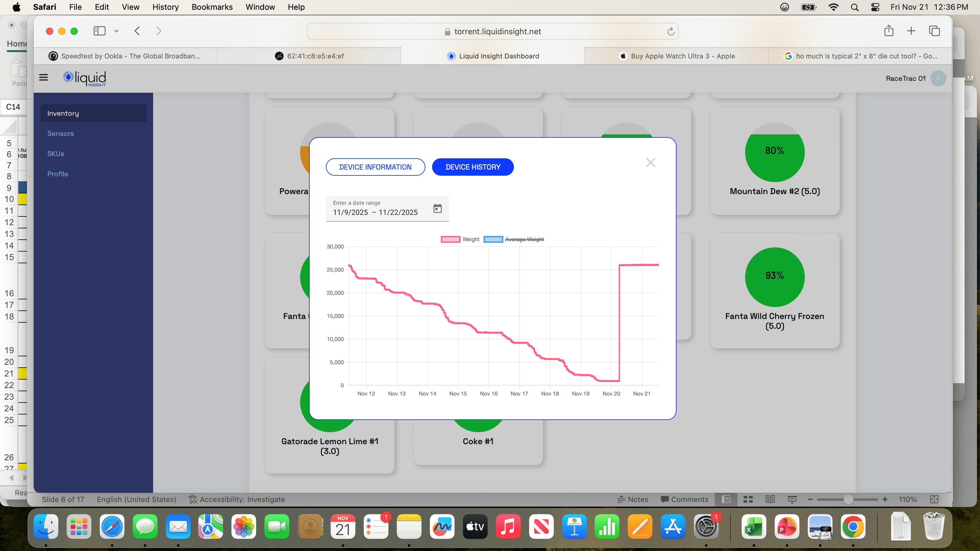Open the Safari History menu
Screen dimensions: 980x551
click(165, 7)
